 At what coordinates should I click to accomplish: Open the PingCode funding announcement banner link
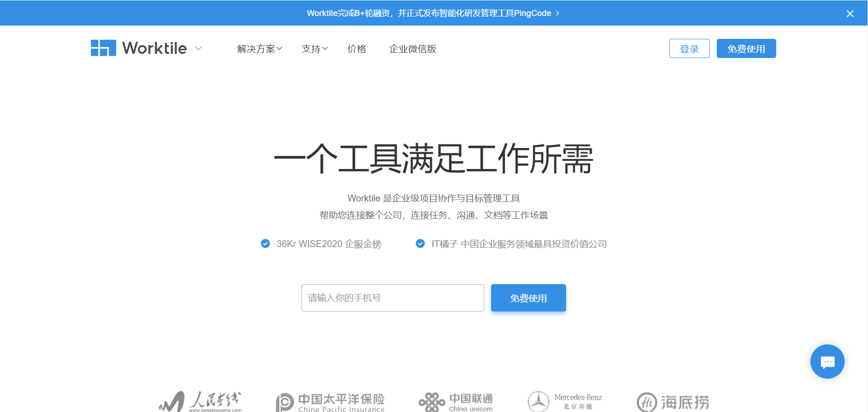[433, 13]
